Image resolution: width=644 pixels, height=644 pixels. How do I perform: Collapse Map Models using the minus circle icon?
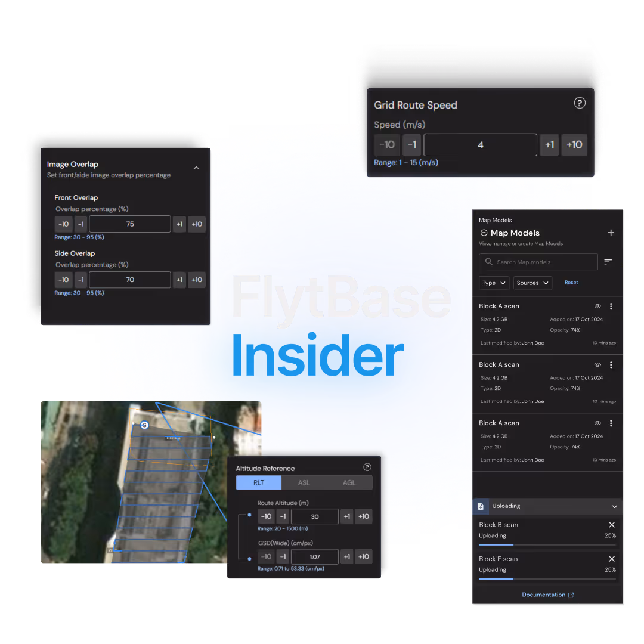pyautogui.click(x=484, y=233)
